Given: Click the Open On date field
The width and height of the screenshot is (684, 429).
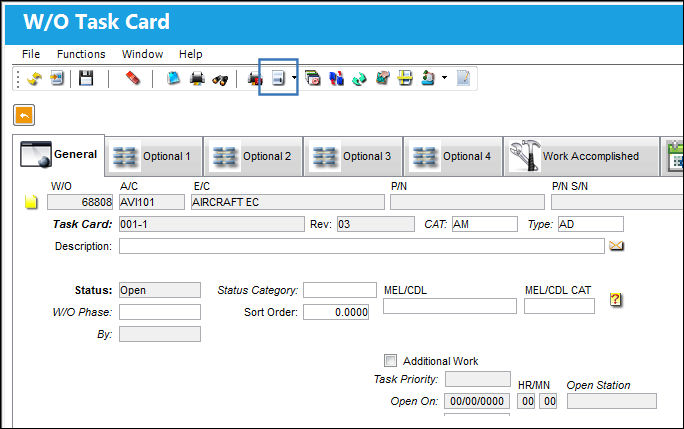Looking at the screenshot, I should tap(477, 401).
